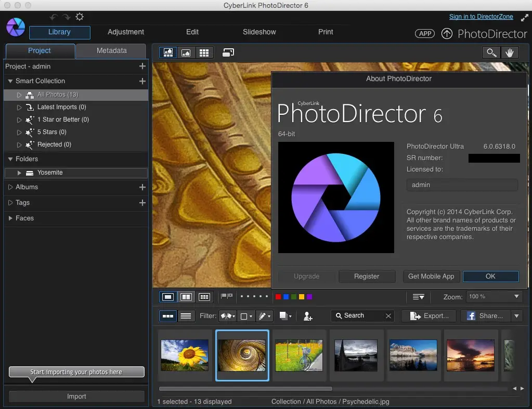Click Sign in to DirectorZone link
The image size is (532, 409).
pos(481,17)
